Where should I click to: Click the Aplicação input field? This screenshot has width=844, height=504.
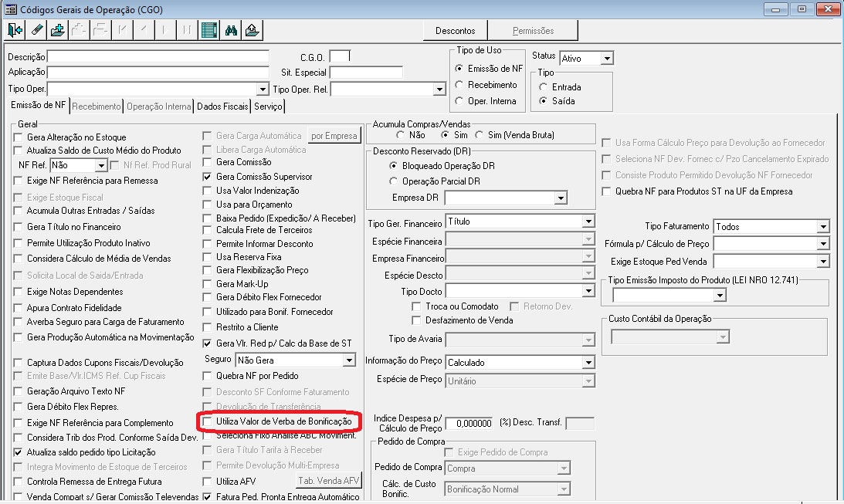pos(158,72)
